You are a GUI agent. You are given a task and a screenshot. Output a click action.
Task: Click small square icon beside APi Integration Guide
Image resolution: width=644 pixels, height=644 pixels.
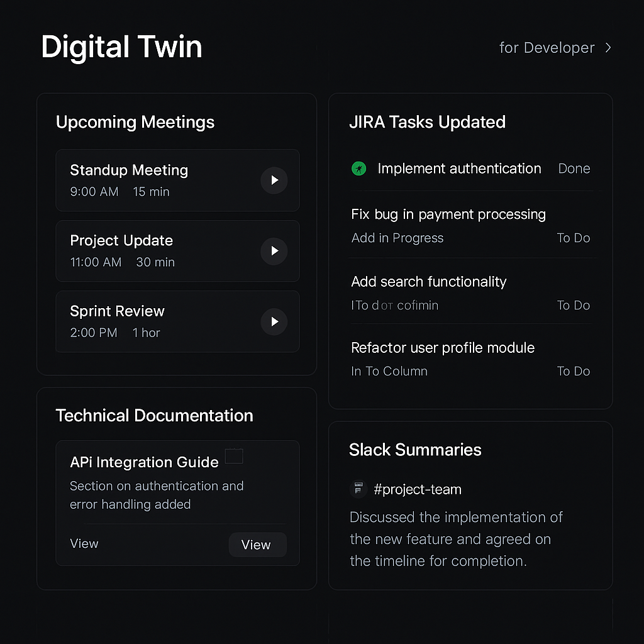pos(234,456)
